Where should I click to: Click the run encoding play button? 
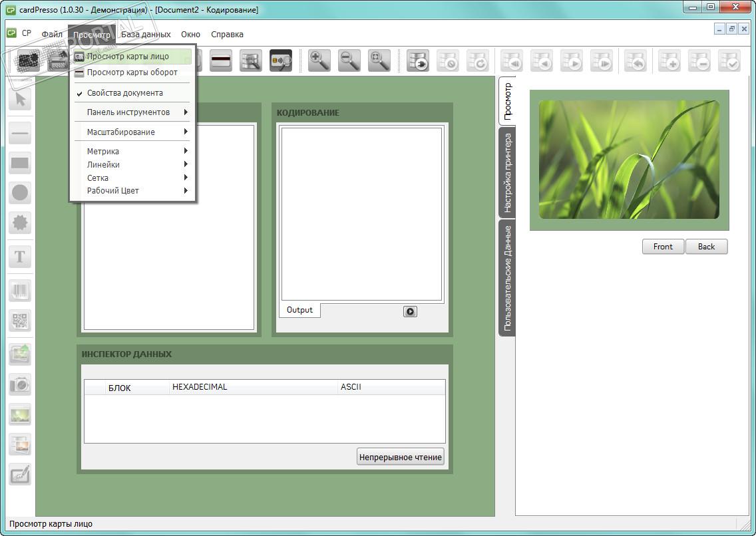tap(411, 312)
